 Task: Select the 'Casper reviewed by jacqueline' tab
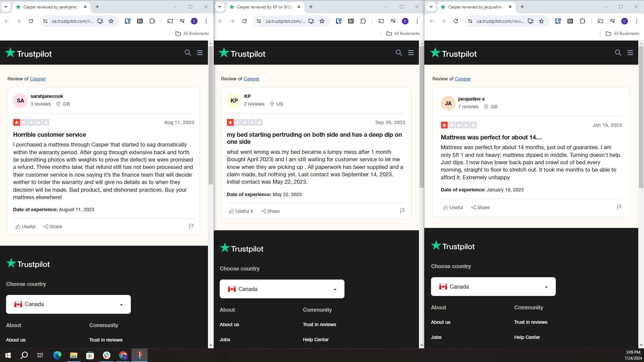click(x=476, y=7)
